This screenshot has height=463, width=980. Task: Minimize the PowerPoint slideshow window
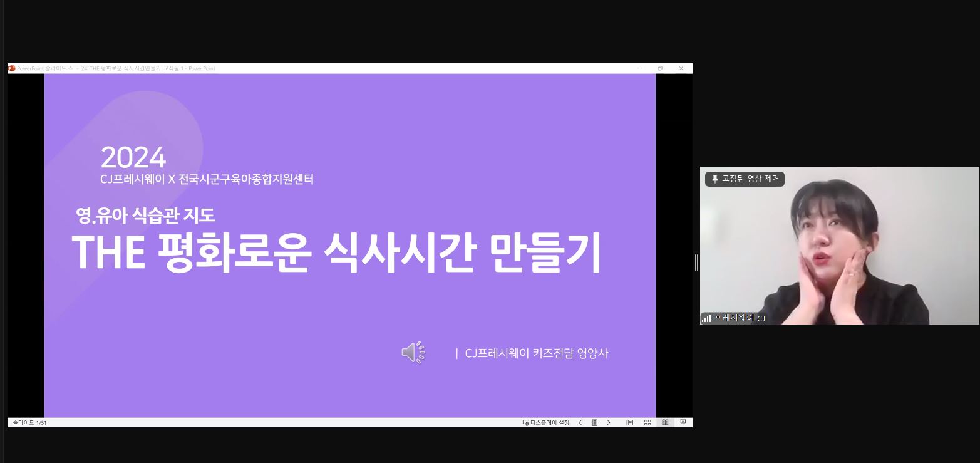[639, 68]
